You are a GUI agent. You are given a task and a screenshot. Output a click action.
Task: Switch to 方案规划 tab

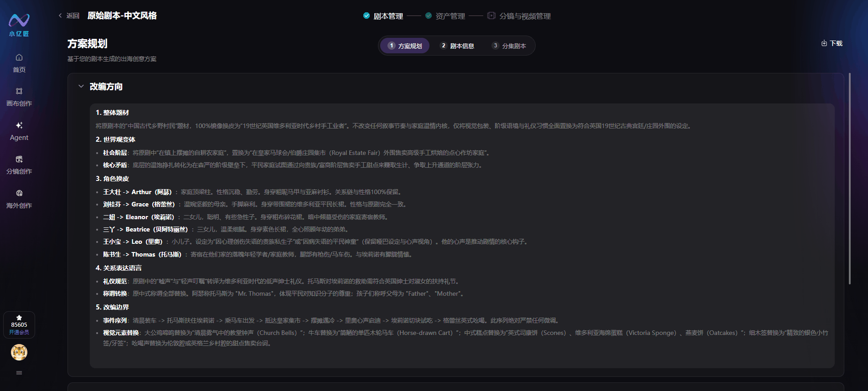point(405,46)
